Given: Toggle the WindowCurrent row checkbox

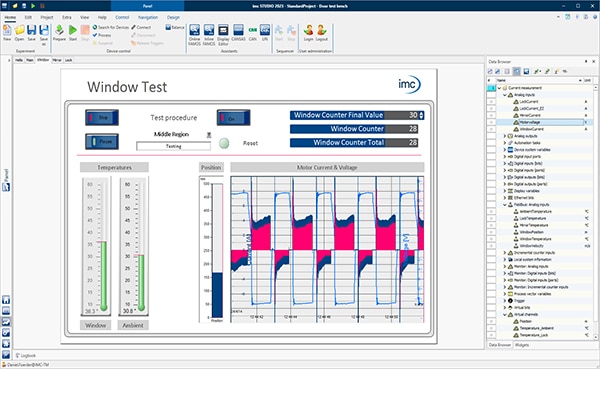Looking at the screenshot, I should coord(491,129).
